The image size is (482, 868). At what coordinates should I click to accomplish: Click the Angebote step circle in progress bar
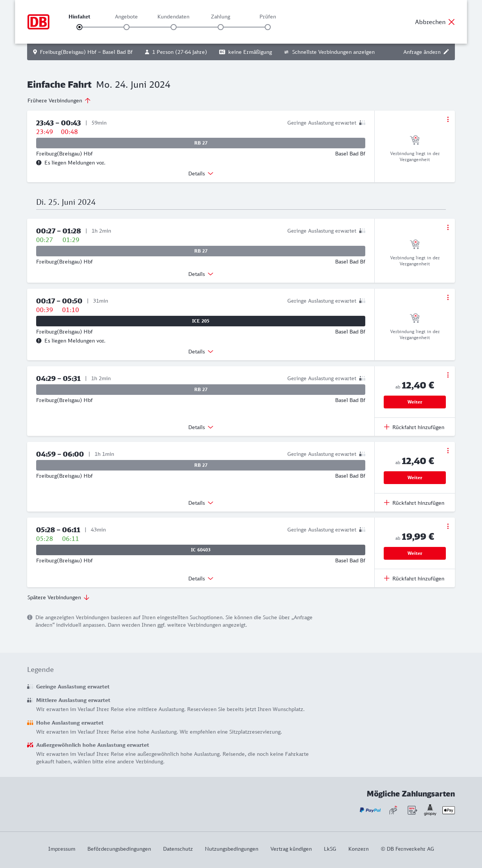point(127,27)
